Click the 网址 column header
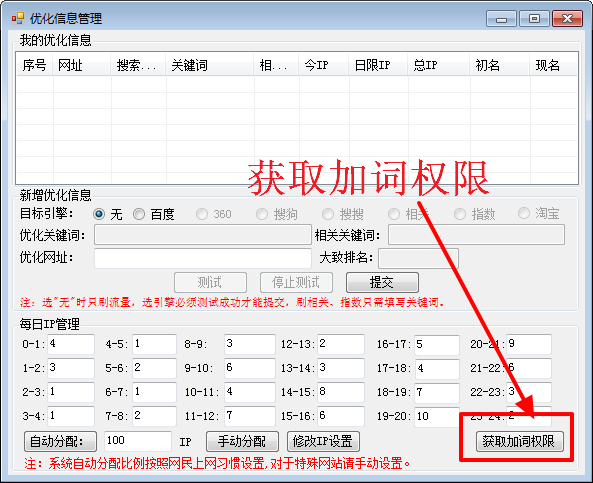 click(82, 65)
